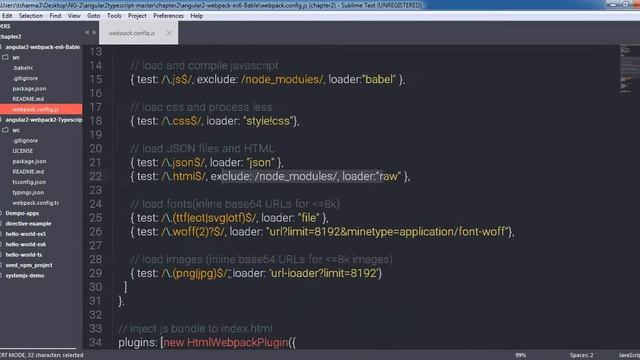Click the font-woff url loader string
The height and width of the screenshot is (360, 640).
(387, 232)
